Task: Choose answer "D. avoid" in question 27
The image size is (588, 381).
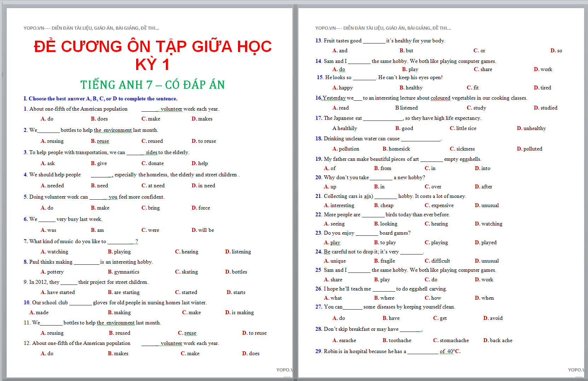Action: [493, 318]
